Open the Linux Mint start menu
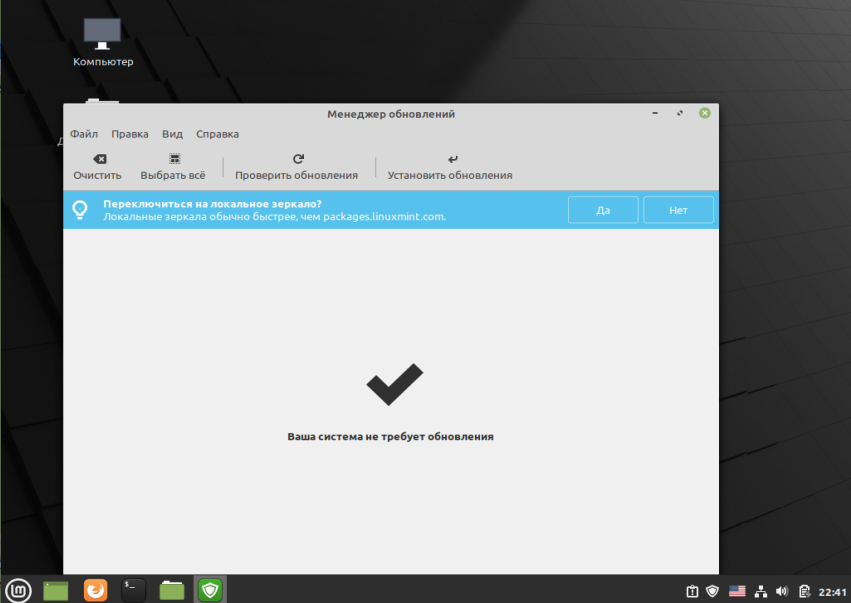The image size is (851, 603). (x=18, y=590)
